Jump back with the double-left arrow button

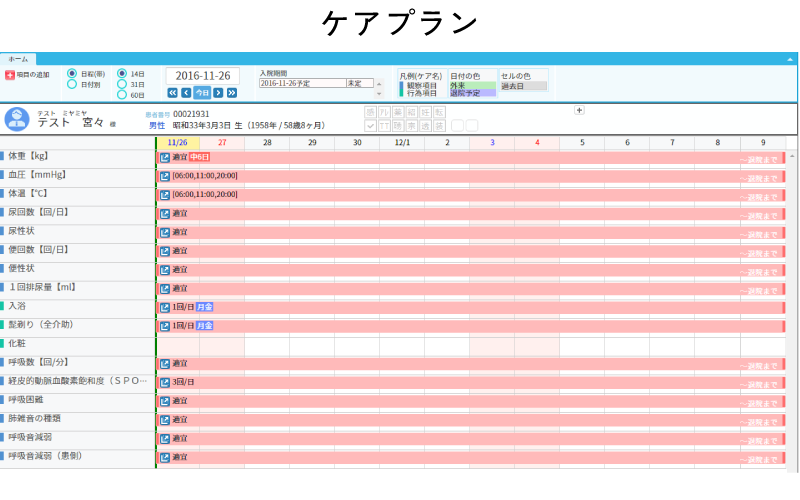point(172,92)
